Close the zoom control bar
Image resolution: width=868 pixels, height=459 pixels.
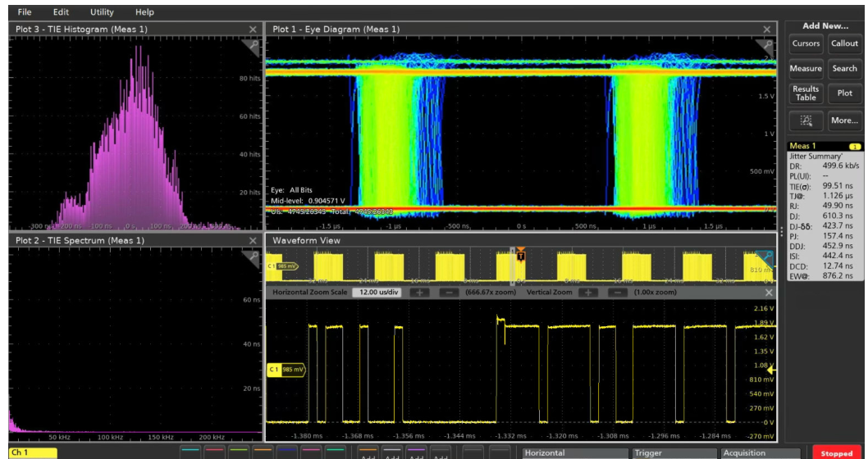(769, 292)
